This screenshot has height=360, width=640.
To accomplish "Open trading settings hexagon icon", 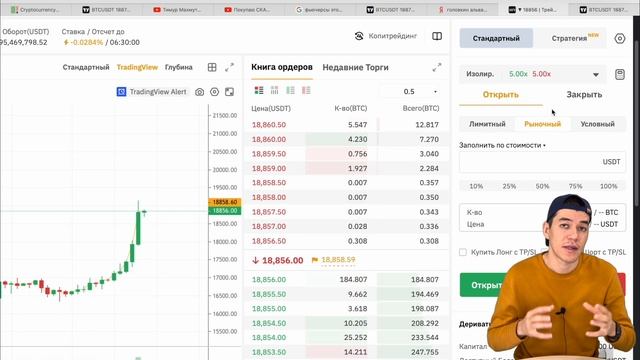I will pyautogui.click(x=620, y=38).
